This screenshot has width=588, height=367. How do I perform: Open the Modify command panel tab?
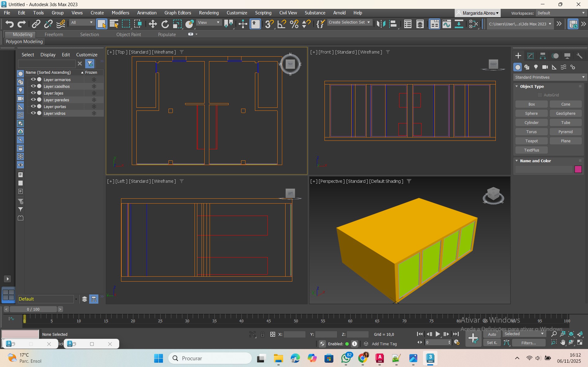[530, 56]
